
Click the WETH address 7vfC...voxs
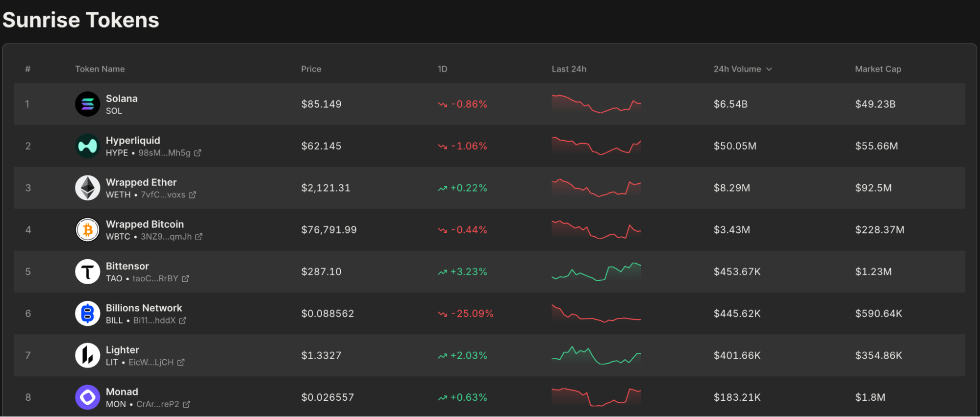(x=163, y=195)
